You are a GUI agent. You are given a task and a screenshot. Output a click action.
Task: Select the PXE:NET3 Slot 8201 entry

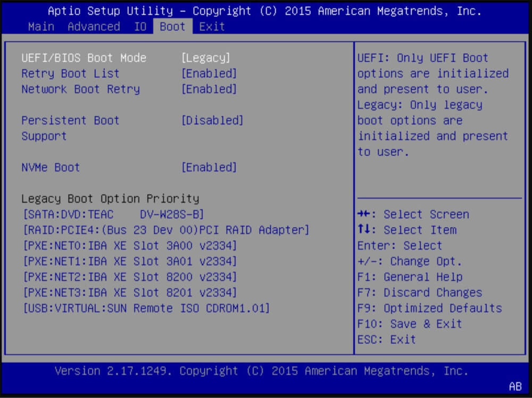[x=130, y=292]
